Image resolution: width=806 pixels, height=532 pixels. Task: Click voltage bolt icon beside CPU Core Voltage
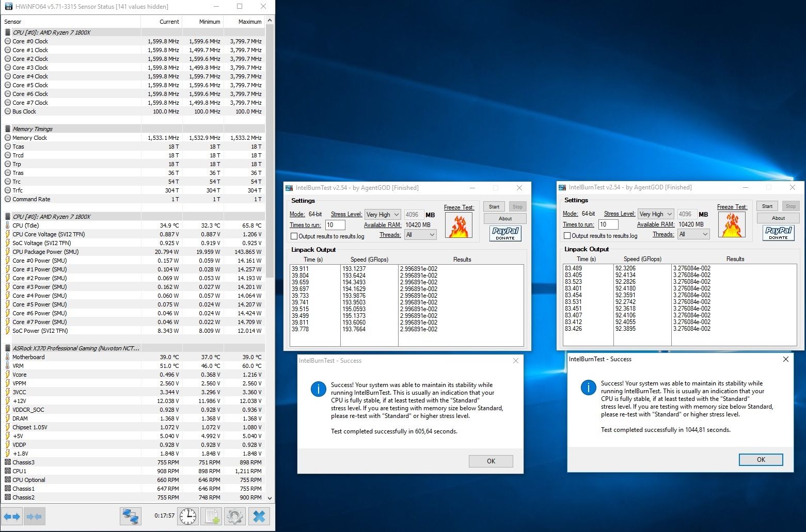click(x=8, y=234)
